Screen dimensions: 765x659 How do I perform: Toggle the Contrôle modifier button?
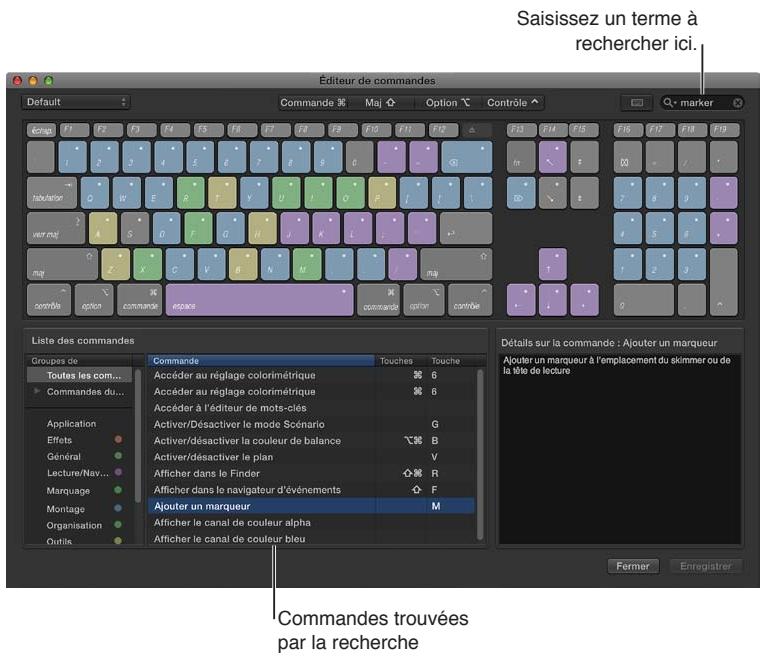click(x=513, y=102)
